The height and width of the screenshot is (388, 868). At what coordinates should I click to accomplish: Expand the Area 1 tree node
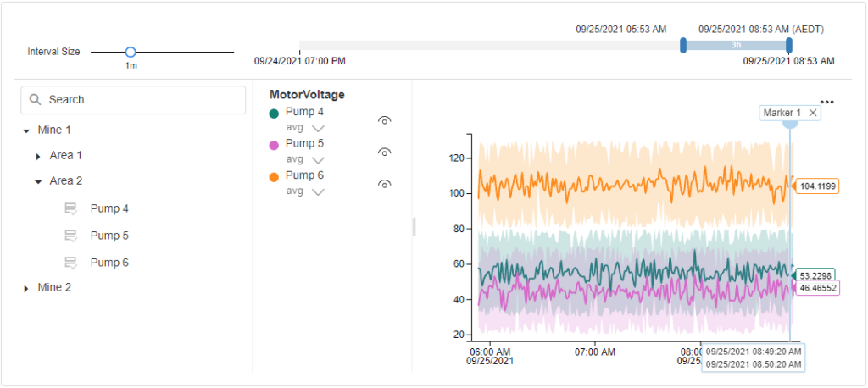(x=37, y=156)
